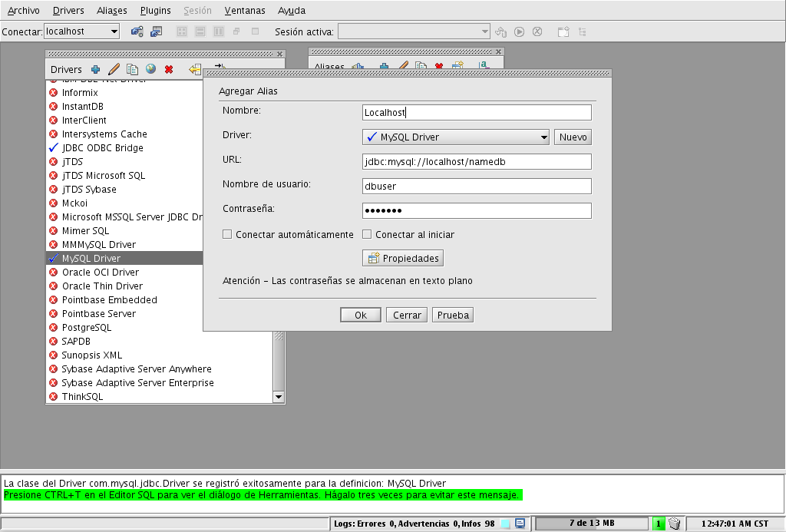Click the page-with-arrow icon in the session toolbar
This screenshot has height=532, width=786.
click(x=563, y=31)
